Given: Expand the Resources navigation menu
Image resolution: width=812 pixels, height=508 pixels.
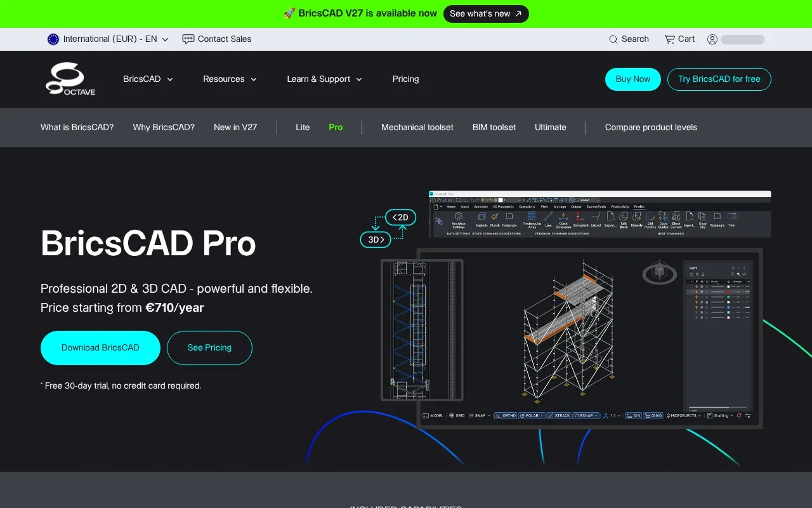Looking at the screenshot, I should point(230,79).
